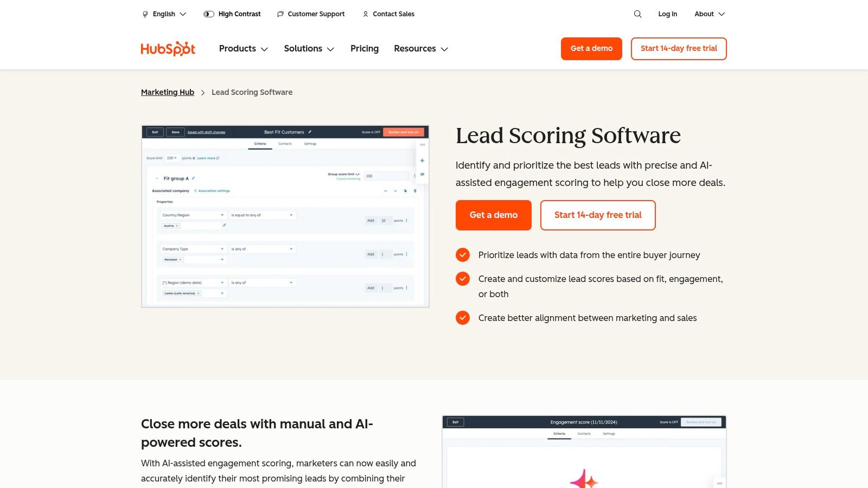Toggle High Contrast mode
The image size is (868, 488).
[208, 14]
